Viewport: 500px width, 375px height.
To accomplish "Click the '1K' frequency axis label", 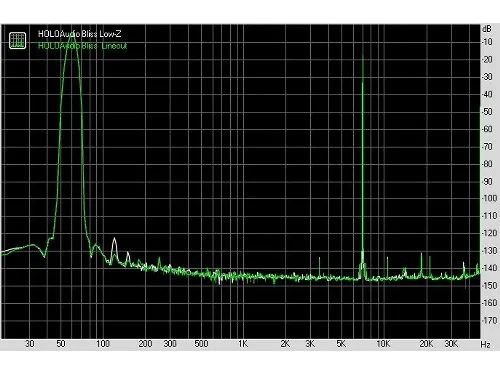I will coord(243,344).
